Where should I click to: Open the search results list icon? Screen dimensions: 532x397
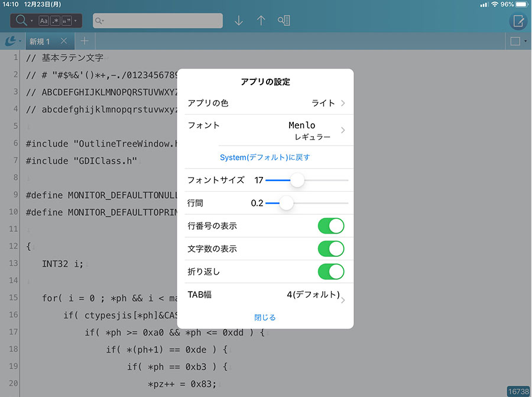[284, 21]
